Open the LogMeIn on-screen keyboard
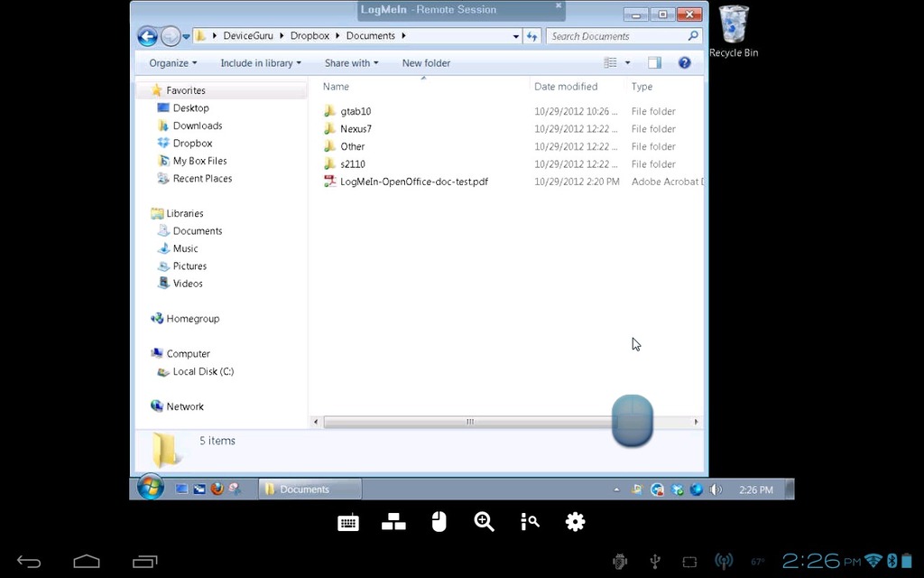The image size is (924, 578). [348, 522]
